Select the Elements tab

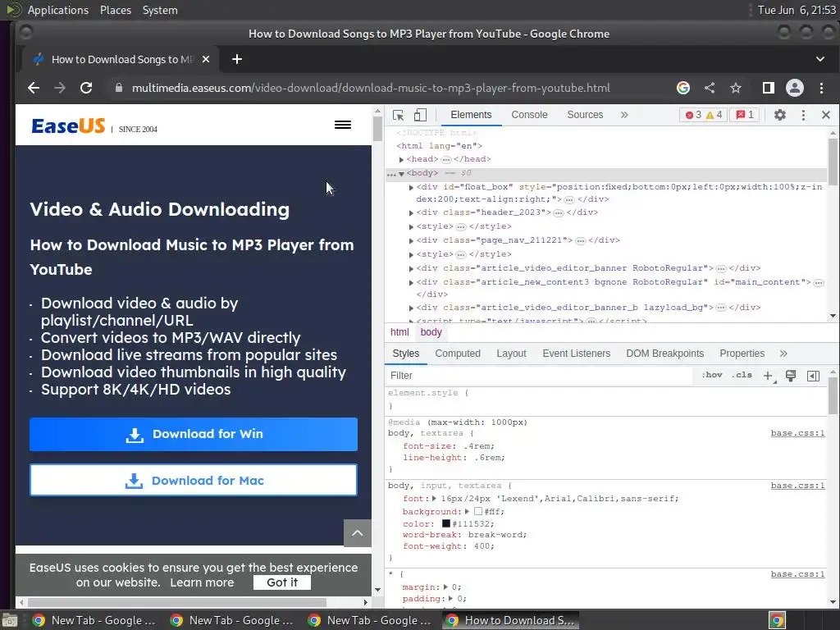pos(471,115)
